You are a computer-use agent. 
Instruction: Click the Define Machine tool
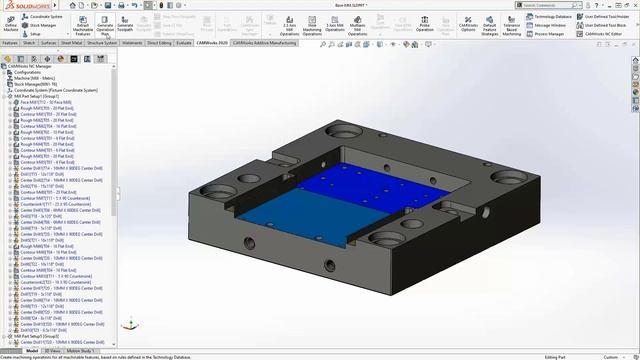(11, 24)
